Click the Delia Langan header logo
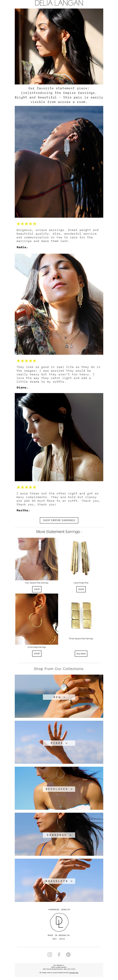Image resolution: width=118 pixels, height=980 pixels. tap(59, 3)
